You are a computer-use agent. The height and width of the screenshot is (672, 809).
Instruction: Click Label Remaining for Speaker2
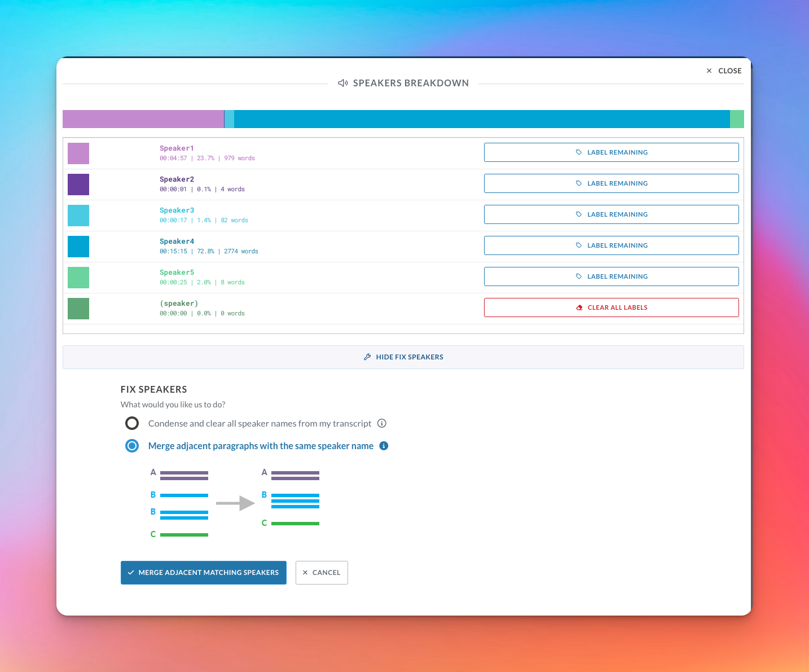(x=611, y=183)
